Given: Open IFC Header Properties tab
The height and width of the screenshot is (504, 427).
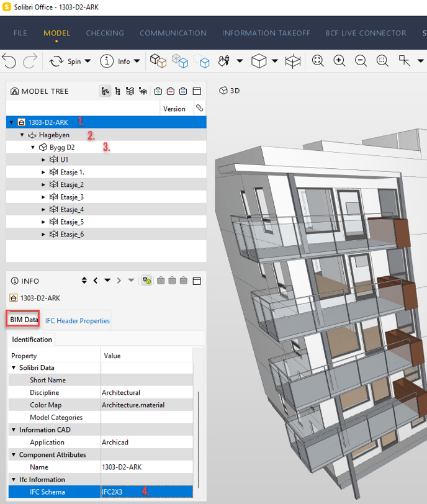Looking at the screenshot, I should click(x=77, y=320).
